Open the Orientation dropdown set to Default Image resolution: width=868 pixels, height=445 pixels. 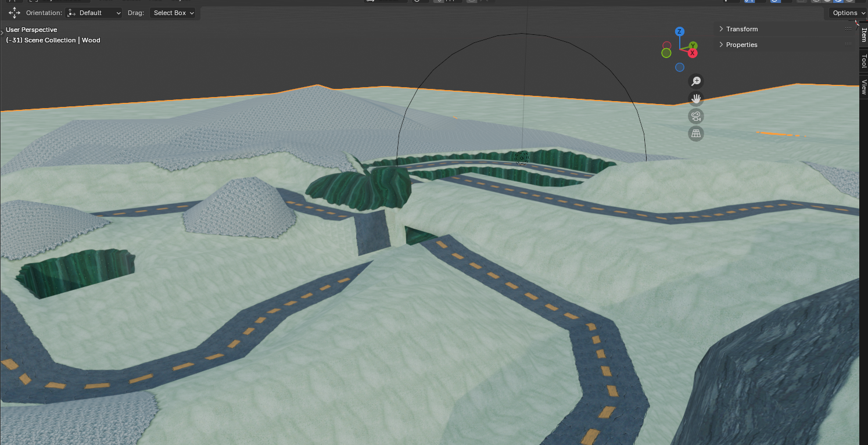[x=94, y=13]
